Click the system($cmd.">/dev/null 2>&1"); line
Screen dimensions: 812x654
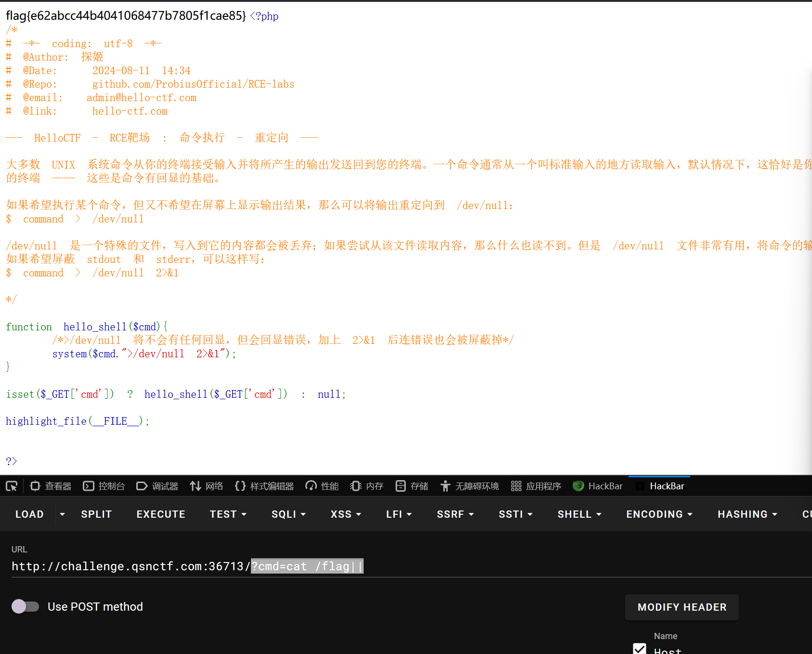pos(144,354)
